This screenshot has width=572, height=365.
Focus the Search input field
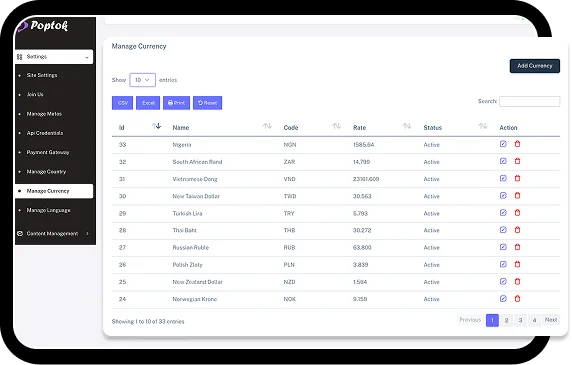(530, 101)
